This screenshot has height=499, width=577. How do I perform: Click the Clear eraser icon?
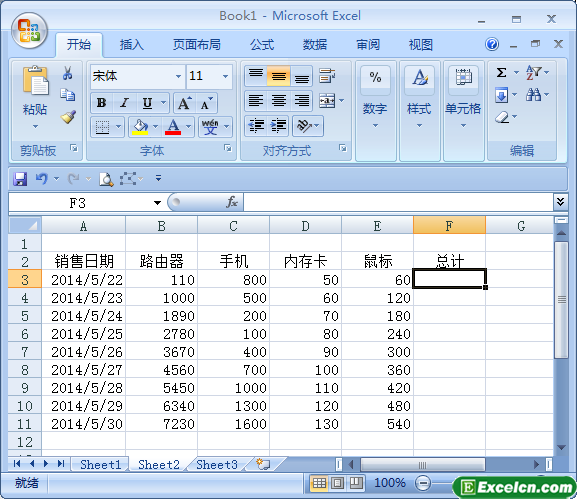(502, 117)
